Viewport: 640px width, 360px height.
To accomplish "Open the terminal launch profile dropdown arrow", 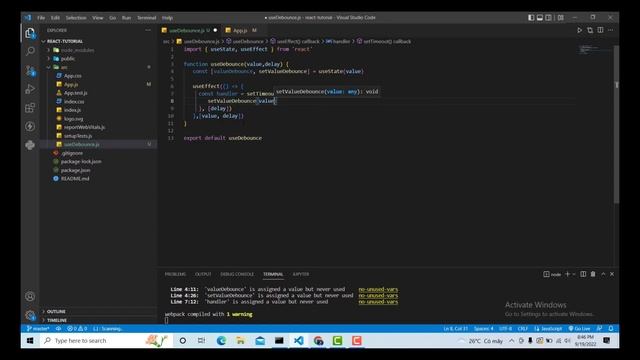I will 574,274.
